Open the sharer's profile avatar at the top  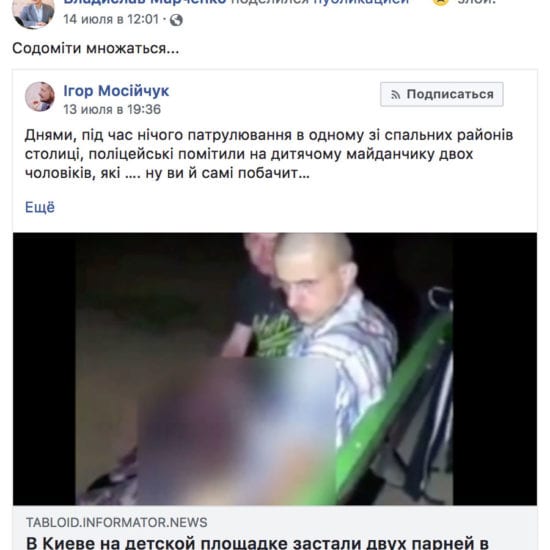[x=33, y=13]
